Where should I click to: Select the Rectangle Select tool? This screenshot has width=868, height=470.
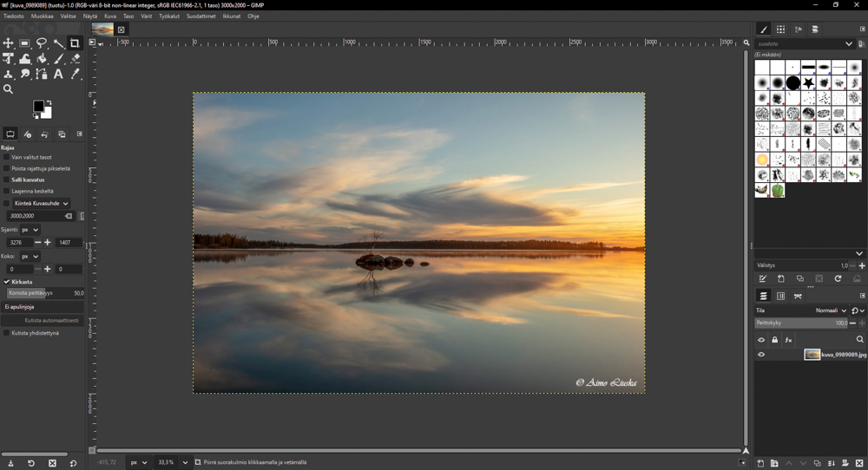click(x=25, y=43)
